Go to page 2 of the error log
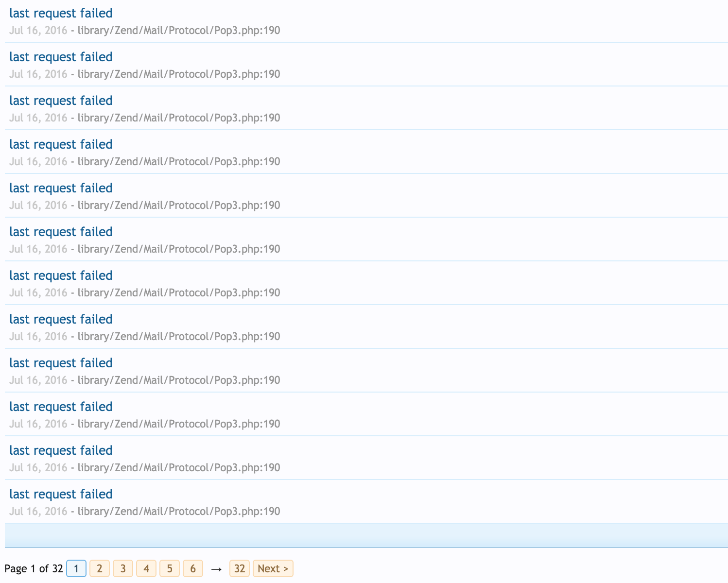Screen dimensions: 728x583 pos(100,568)
